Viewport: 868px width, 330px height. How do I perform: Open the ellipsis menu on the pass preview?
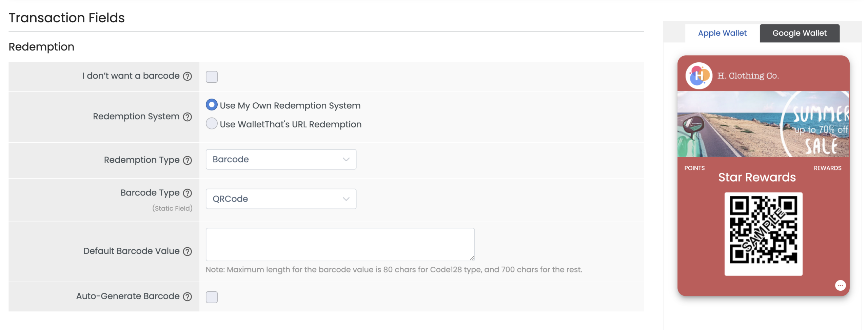coord(841,286)
